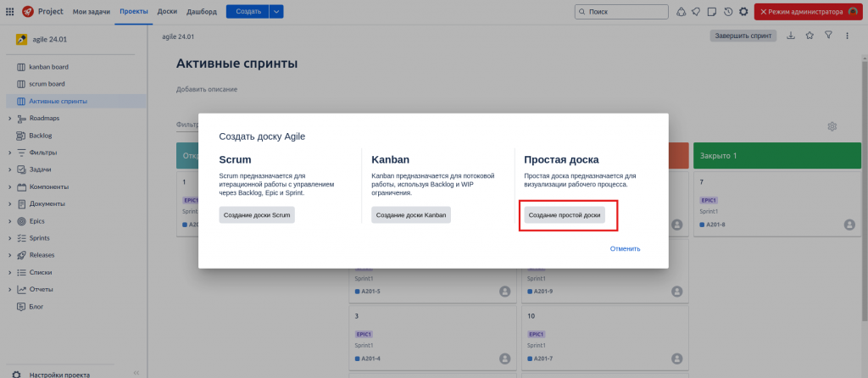Open card link A201-8
Viewport: 868px width, 378px height.
click(x=714, y=225)
